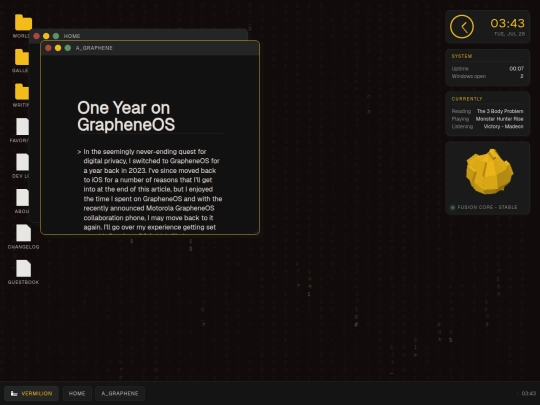Open the World folder on desktop

[x=23, y=23]
